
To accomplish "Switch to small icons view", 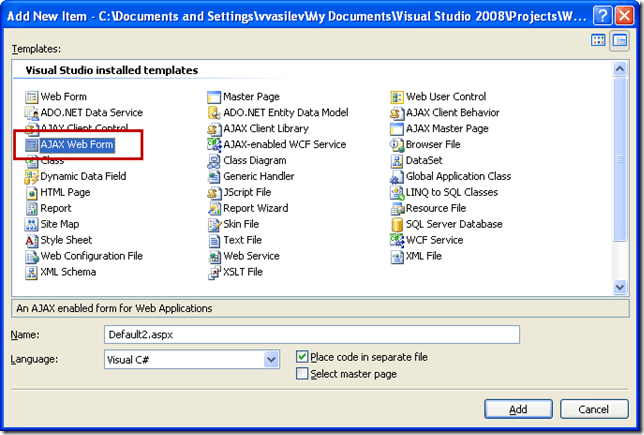I will pos(620,41).
